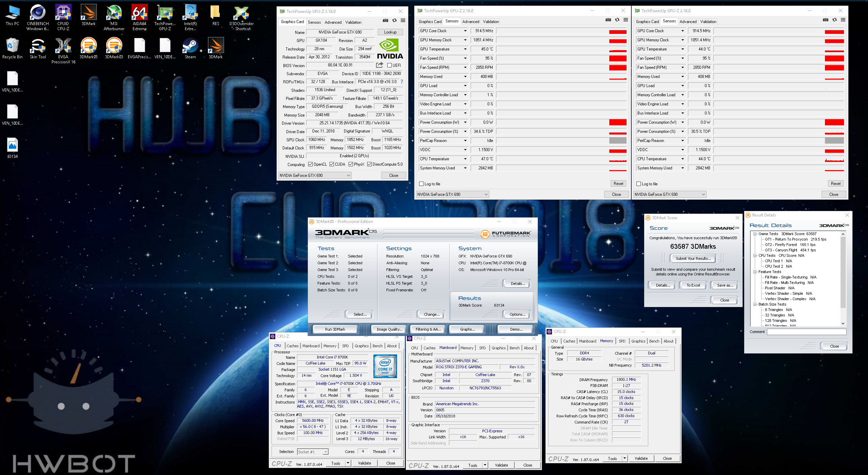Viewport: 868px width, 475px height.
Task: Open the 63134 image file icon
Action: [13, 148]
